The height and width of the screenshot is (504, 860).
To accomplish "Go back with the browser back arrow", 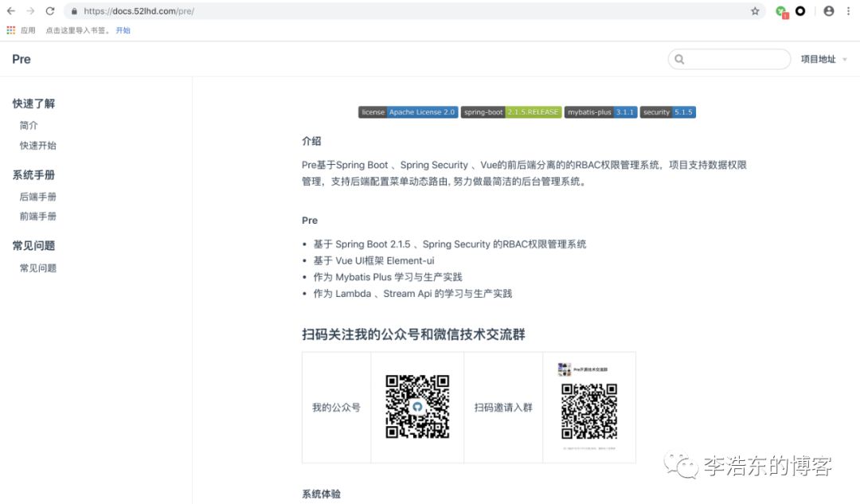I will 11,11.
